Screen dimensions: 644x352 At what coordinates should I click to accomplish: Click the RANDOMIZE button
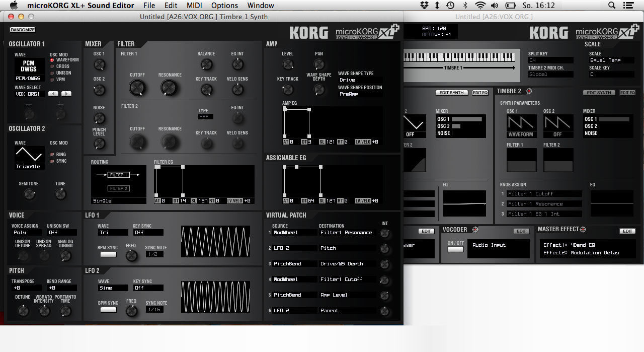pyautogui.click(x=23, y=30)
